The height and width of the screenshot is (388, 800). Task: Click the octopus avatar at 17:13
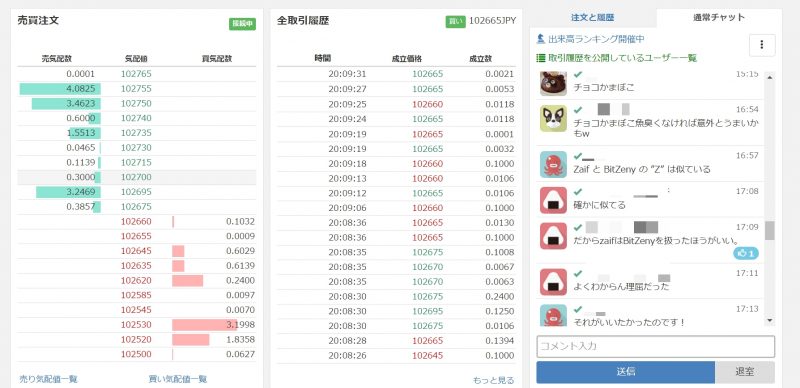pos(553,316)
